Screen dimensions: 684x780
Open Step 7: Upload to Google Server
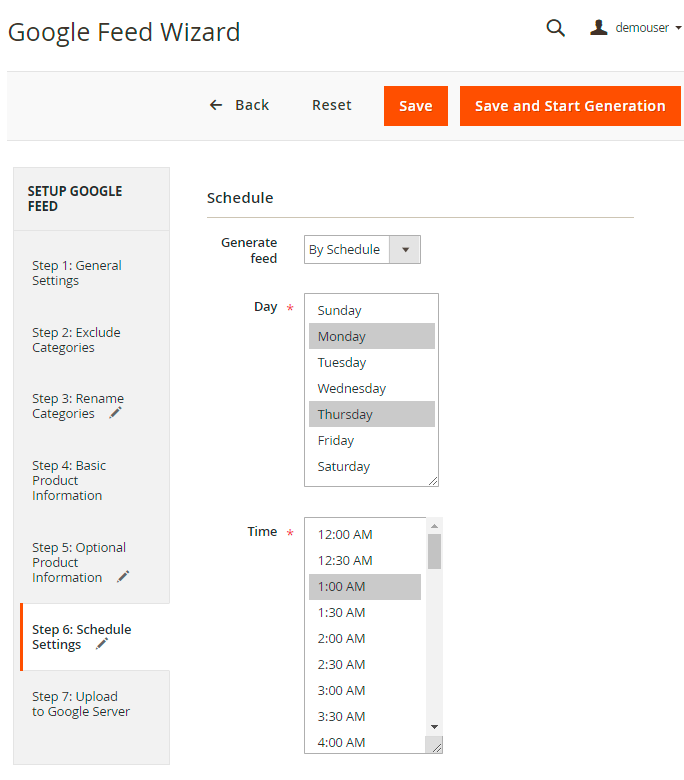pyautogui.click(x=81, y=704)
